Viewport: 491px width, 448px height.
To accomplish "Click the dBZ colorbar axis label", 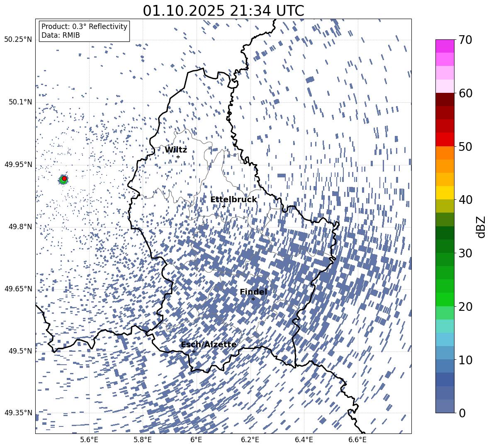I will (x=481, y=227).
